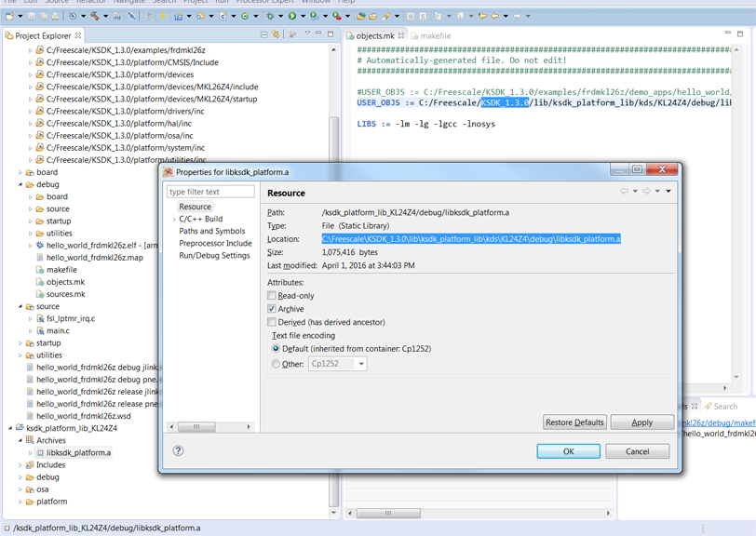Select the Resource properties page
This screenshot has width=756, height=536.
click(x=195, y=207)
